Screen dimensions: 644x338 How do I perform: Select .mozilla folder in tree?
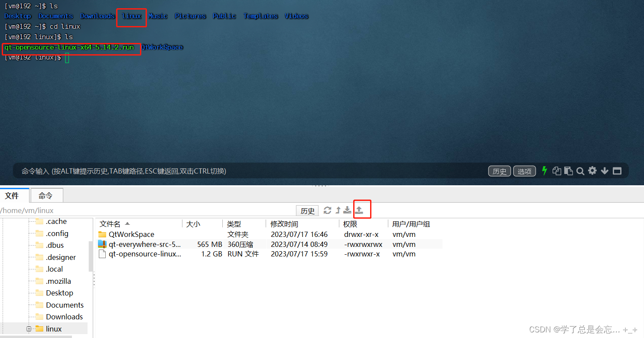click(x=58, y=281)
